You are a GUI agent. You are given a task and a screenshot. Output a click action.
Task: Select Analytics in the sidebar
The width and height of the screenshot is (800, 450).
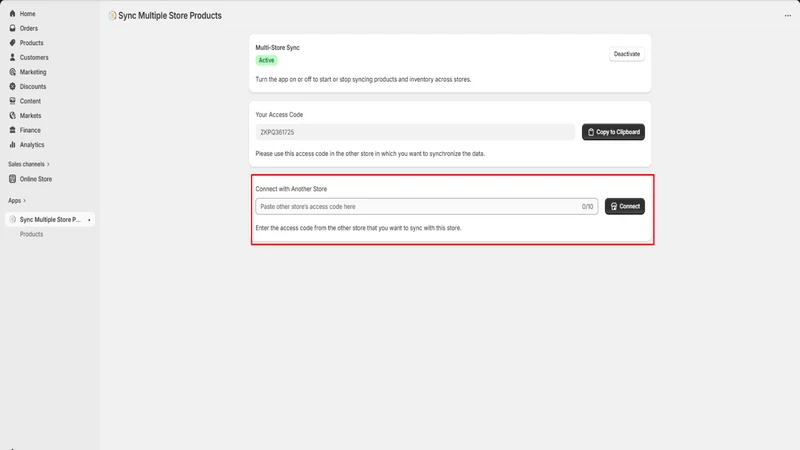[x=32, y=145]
